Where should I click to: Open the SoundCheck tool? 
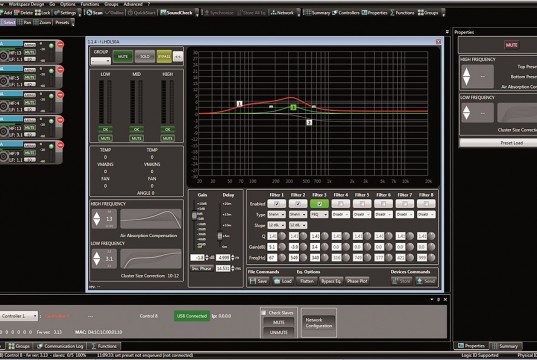177,13
